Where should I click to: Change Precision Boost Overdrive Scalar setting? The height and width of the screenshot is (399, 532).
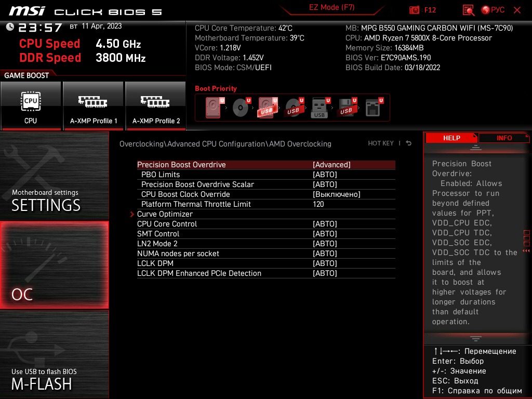pos(266,184)
